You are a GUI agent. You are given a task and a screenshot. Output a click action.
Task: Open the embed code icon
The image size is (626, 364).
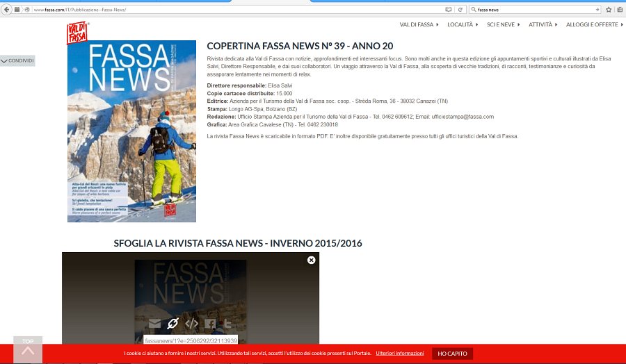pyautogui.click(x=192, y=323)
